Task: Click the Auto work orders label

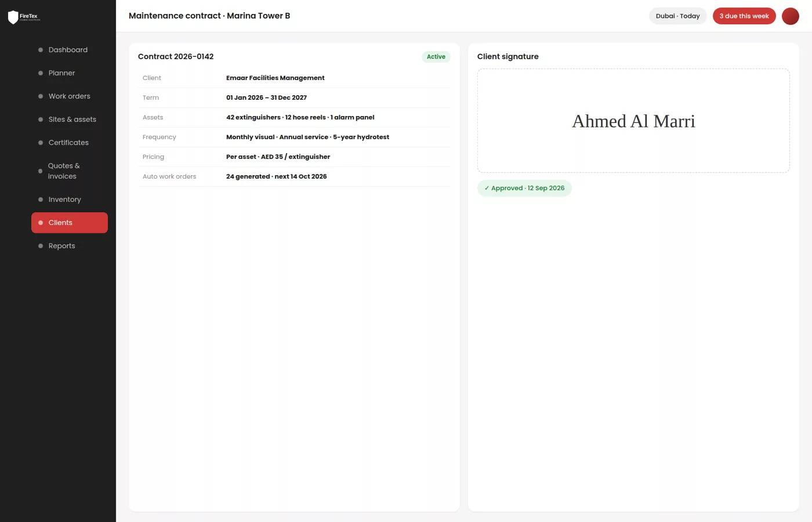Action: [169, 176]
